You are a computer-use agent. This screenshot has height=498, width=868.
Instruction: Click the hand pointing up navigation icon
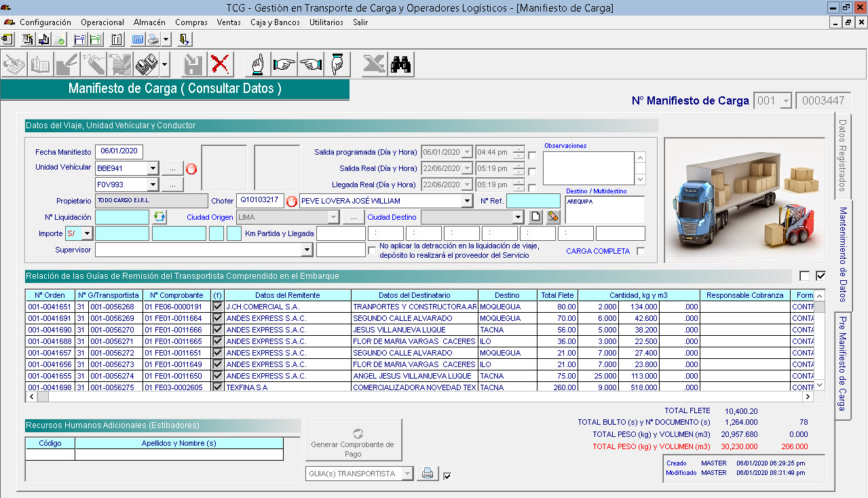(x=258, y=64)
